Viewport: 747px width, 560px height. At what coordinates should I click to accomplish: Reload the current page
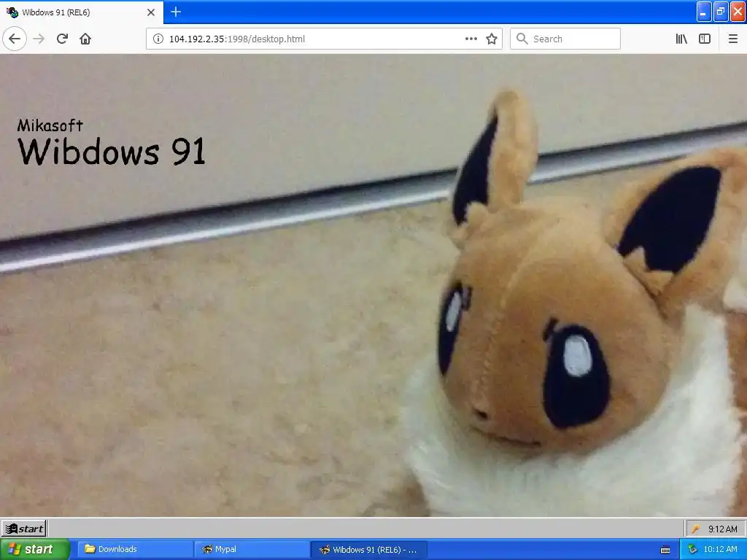(62, 39)
